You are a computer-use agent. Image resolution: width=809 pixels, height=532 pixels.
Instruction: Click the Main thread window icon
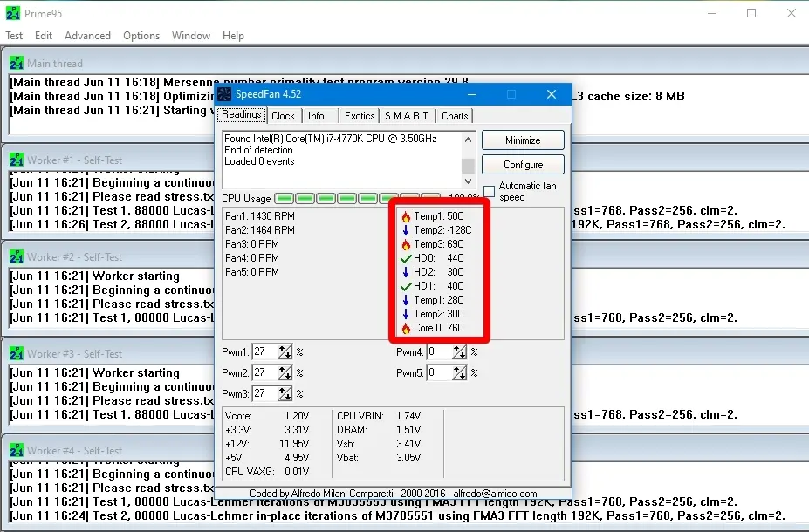pyautogui.click(x=17, y=63)
